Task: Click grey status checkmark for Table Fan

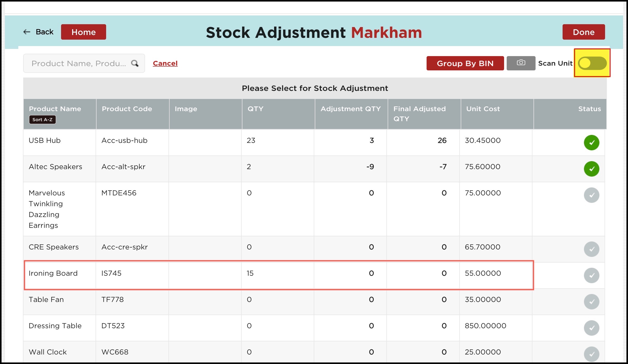Action: [591, 301]
